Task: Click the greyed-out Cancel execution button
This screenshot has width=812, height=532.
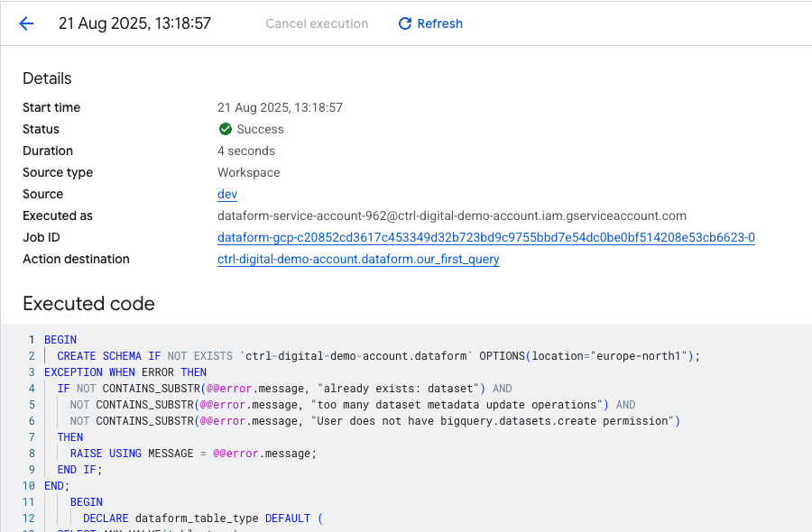Action: (x=317, y=23)
